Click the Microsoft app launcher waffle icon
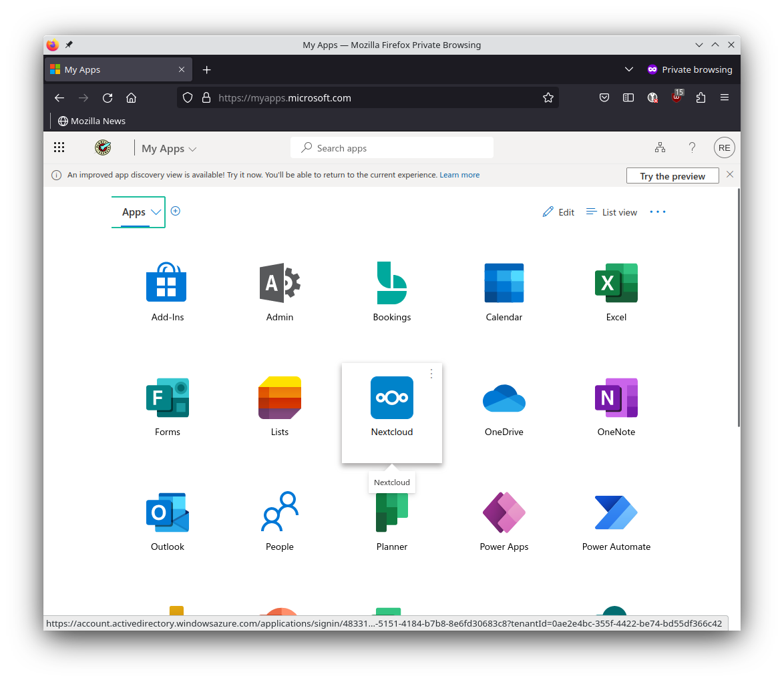Viewport: 784px width, 682px height. (x=59, y=148)
